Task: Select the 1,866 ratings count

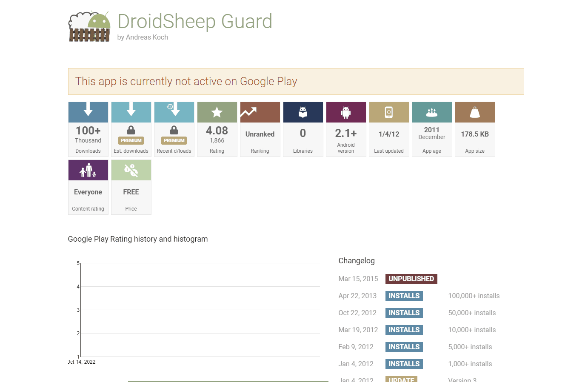Action: [x=217, y=140]
